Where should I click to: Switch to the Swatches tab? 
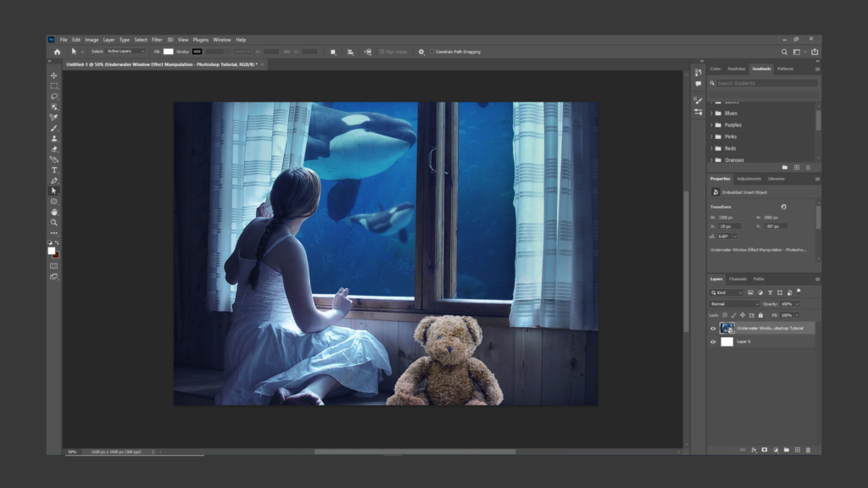click(737, 69)
